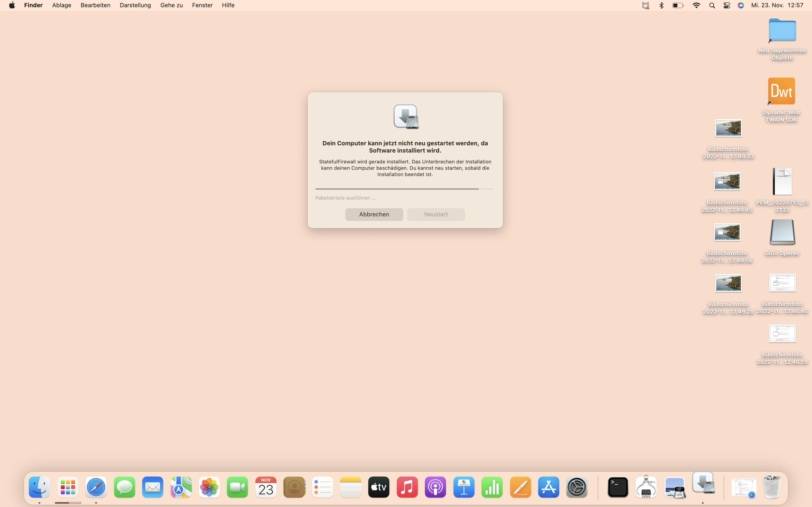Open the Apple menu
This screenshot has width=812, height=507.
click(x=12, y=5)
